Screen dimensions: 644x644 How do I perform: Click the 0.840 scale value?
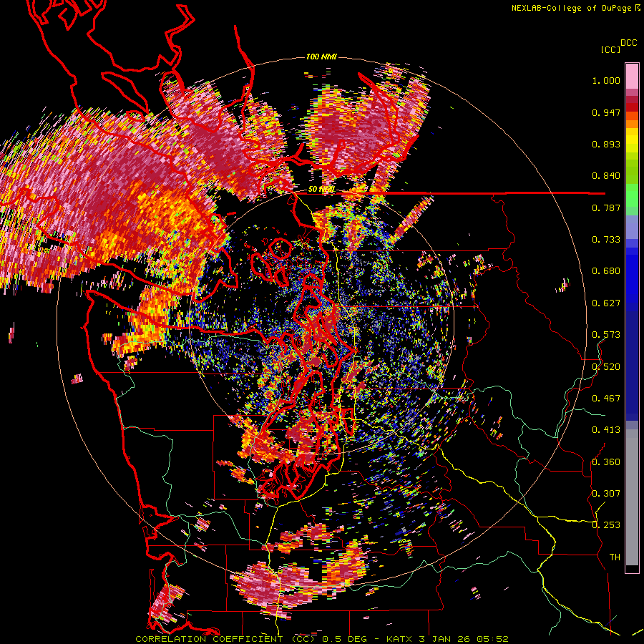click(x=606, y=176)
